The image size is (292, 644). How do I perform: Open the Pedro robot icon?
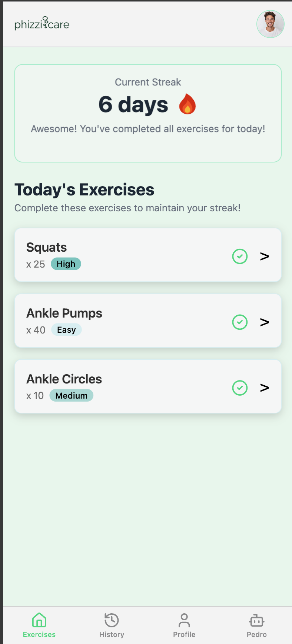tap(257, 620)
